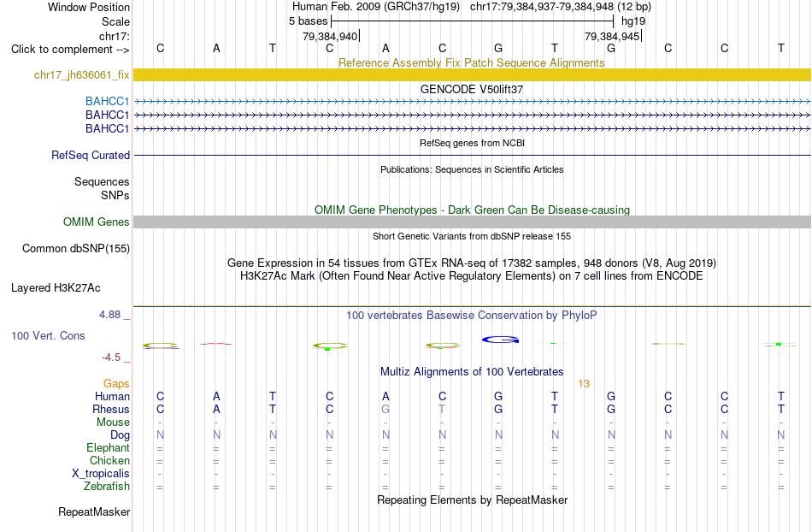
Task: Click the Window Position label
Action: tap(89, 7)
